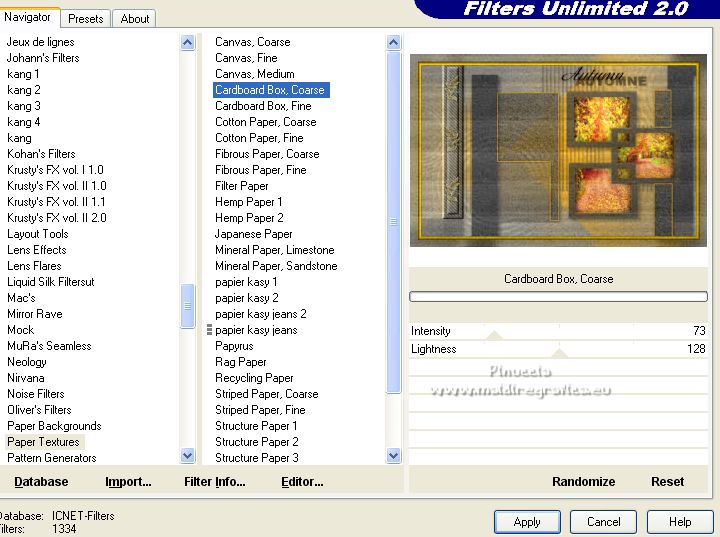Choose Johann's Filters category
The image size is (720, 537).
(43, 58)
